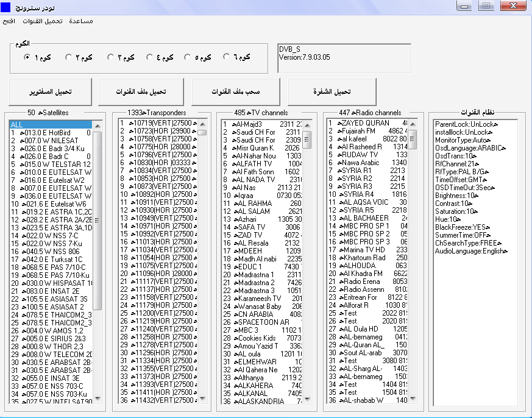Select satellite 042.0 E Turksat 1C
Image resolution: width=532 pixels, height=418 pixels.
point(51,259)
